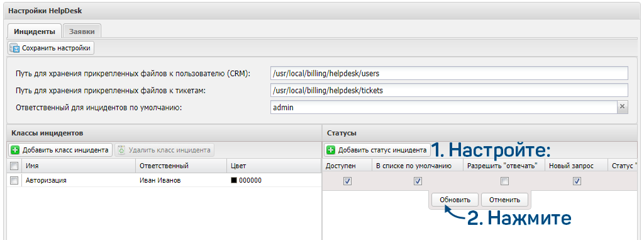
Task: Click Добавить статус инцидента button
Action: 377,151
